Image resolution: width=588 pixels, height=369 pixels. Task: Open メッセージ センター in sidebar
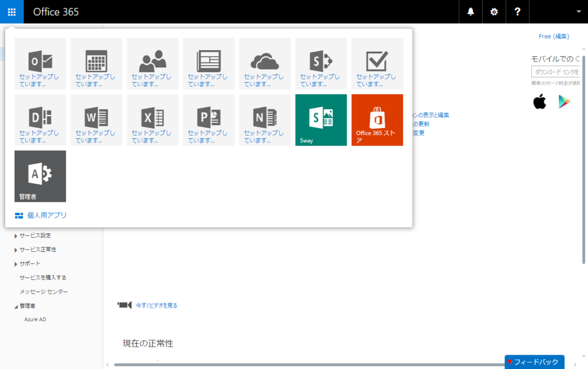pos(44,291)
